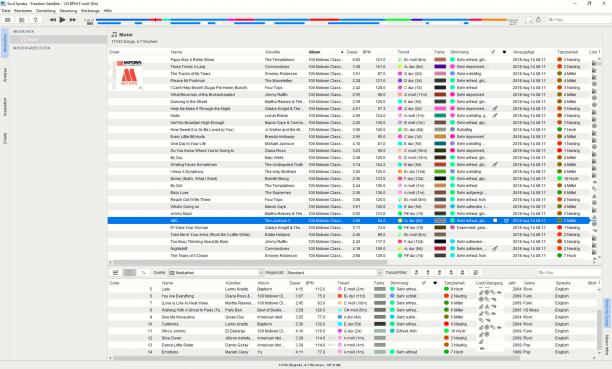Toggle the checkmark in the Smiling Faces Sometimes row
This screenshot has height=369, width=612.
(495, 164)
